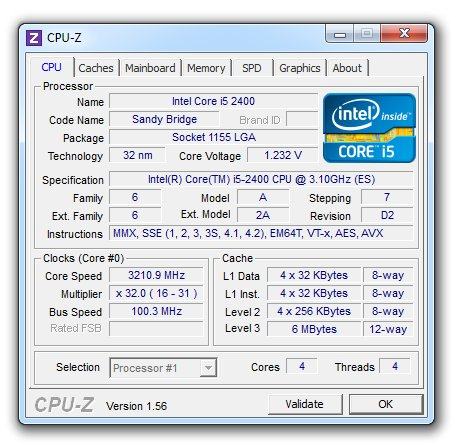Show the Graphics tab

[x=300, y=68]
